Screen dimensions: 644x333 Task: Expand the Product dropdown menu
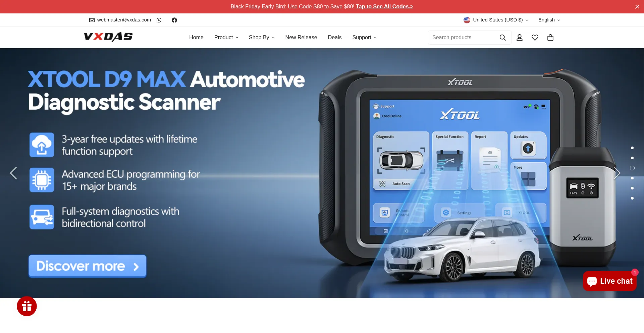[x=226, y=38]
